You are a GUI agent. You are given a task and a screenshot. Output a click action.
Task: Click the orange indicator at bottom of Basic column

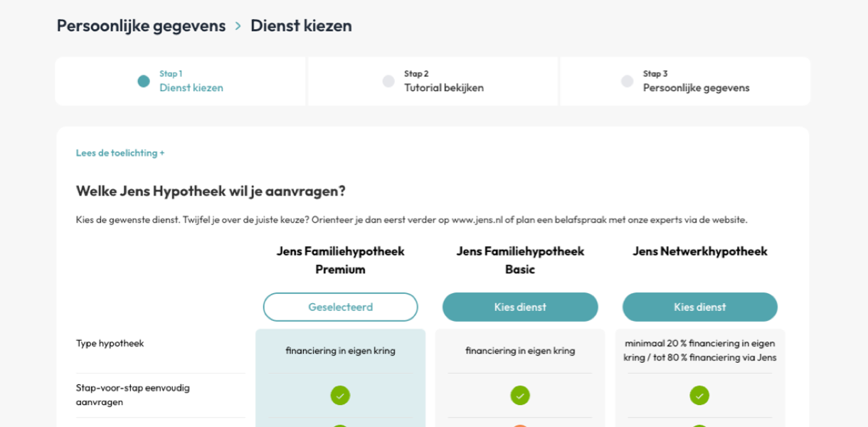(519, 425)
